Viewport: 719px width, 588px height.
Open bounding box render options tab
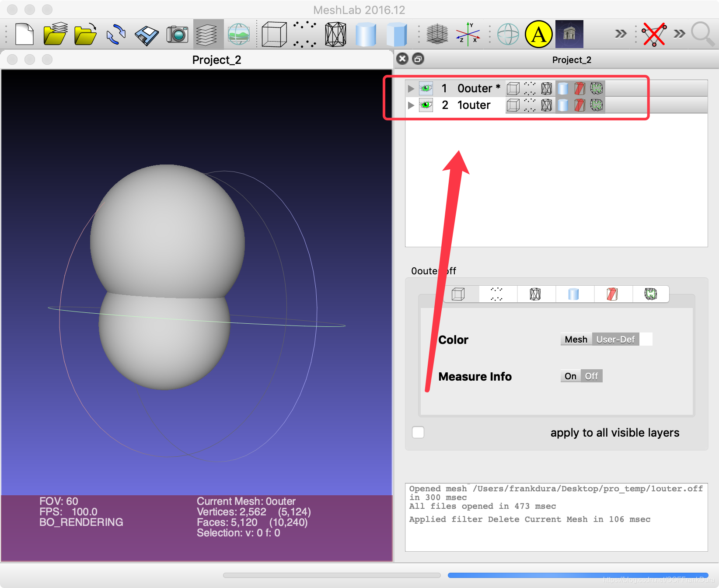point(458,294)
